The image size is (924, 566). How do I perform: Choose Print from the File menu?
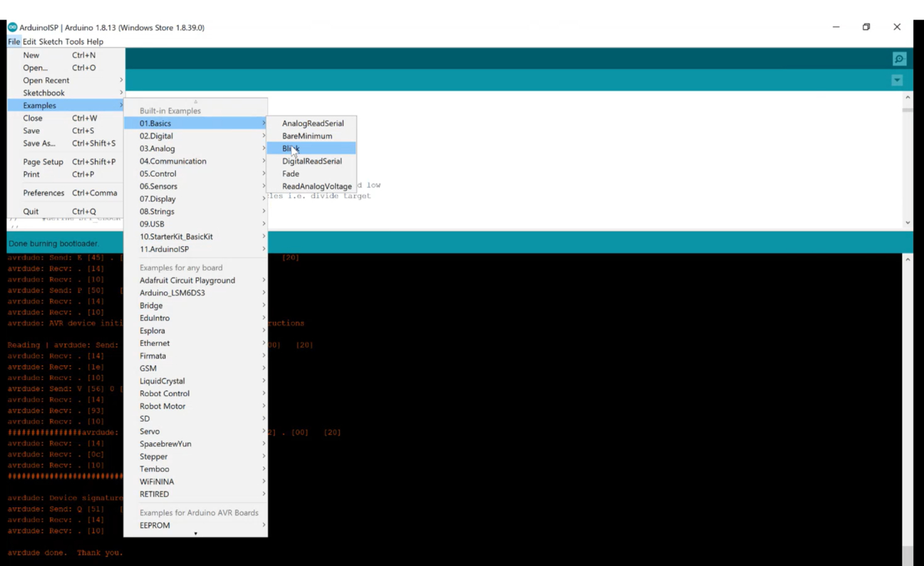(x=66, y=175)
